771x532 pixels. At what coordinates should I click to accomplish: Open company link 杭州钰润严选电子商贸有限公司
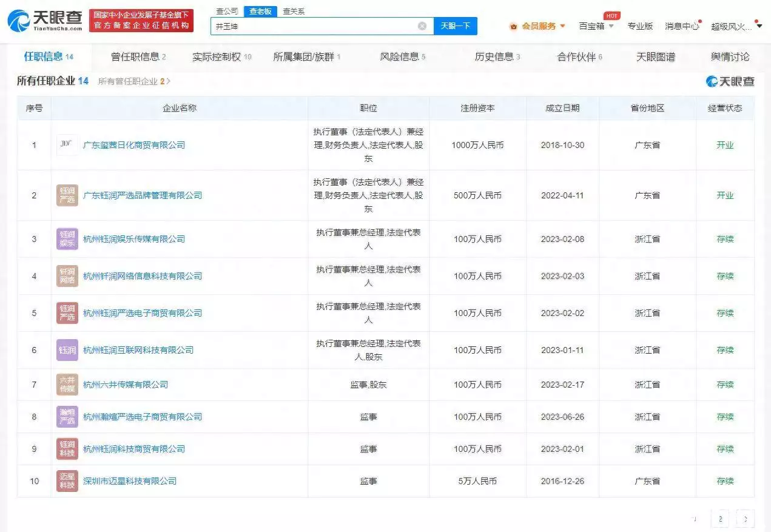(143, 313)
